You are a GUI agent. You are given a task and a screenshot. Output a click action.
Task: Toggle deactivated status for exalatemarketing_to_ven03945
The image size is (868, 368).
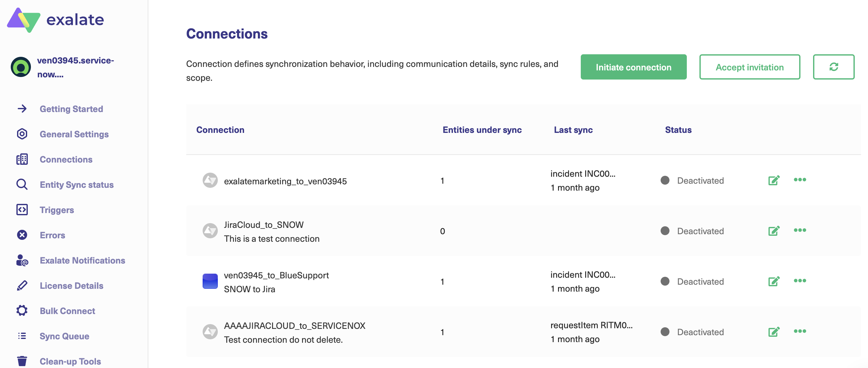pyautogui.click(x=664, y=180)
